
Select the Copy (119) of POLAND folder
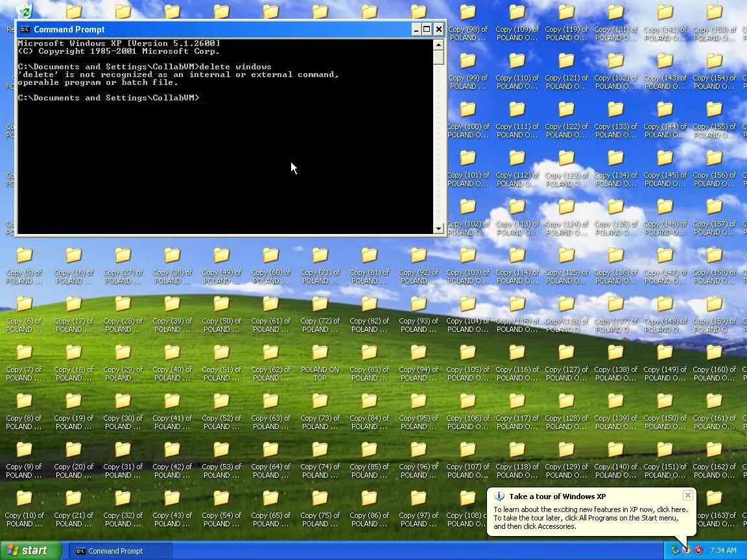point(567,23)
